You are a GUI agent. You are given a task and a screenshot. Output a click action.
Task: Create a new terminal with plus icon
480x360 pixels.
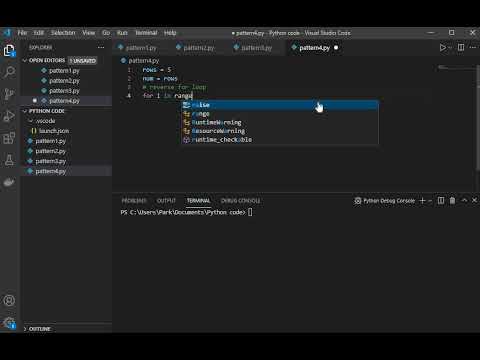click(x=422, y=200)
